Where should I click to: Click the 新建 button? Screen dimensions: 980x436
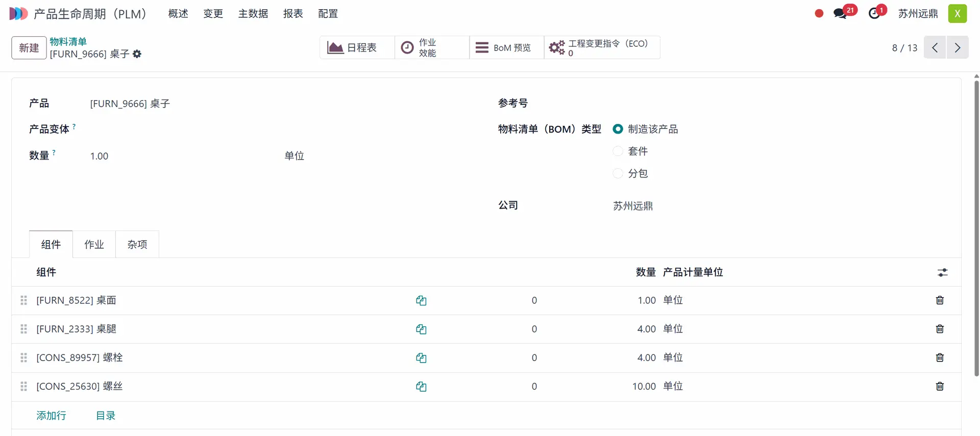click(x=29, y=48)
